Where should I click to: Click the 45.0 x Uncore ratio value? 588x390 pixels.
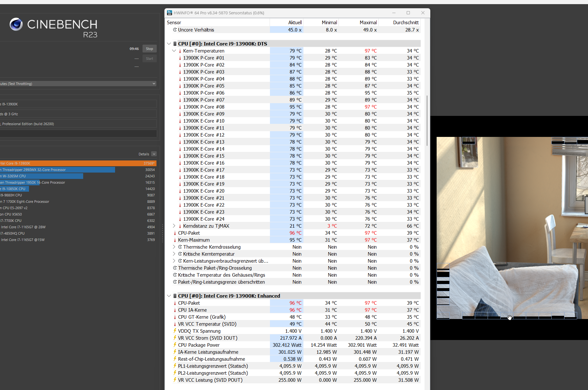tap(295, 30)
